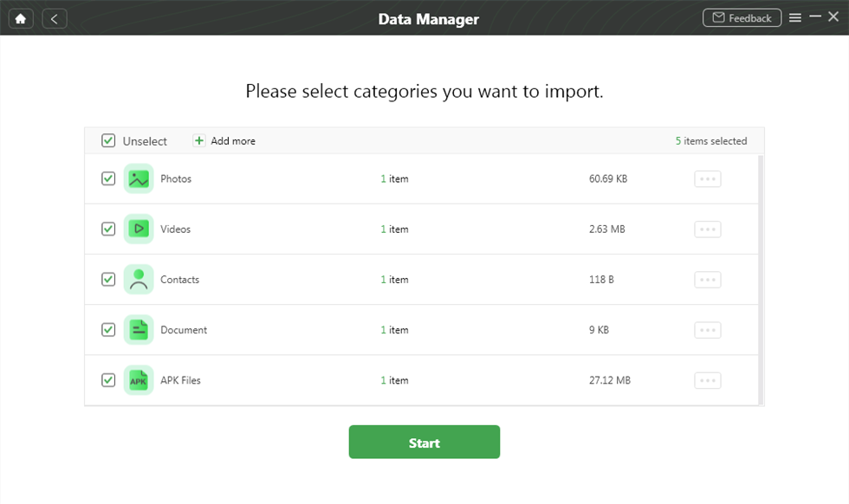Expand more options for Contacts row
The width and height of the screenshot is (849, 504).
pyautogui.click(x=708, y=280)
